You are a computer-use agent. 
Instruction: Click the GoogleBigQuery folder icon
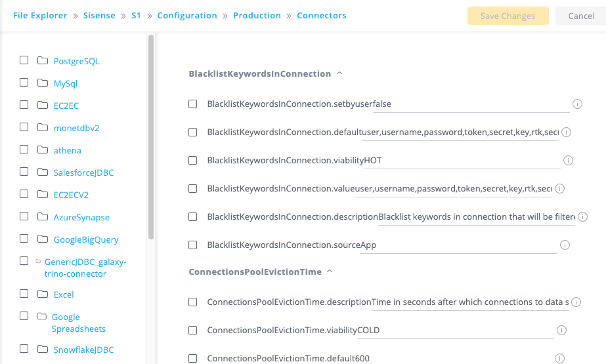pyautogui.click(x=43, y=239)
